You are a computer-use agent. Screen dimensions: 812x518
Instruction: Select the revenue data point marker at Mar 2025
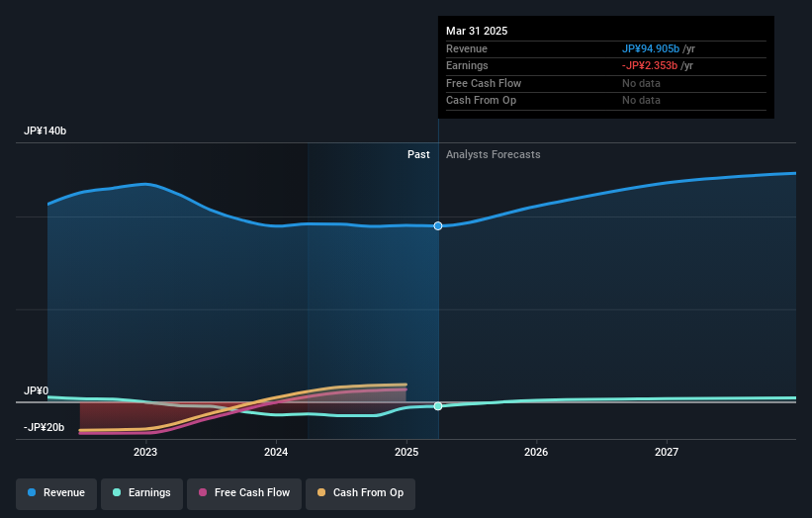(x=438, y=226)
